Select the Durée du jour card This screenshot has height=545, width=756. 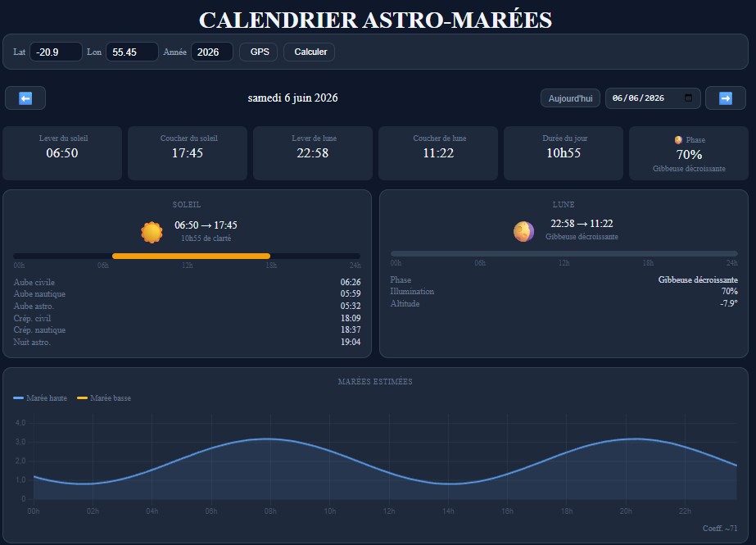point(564,153)
